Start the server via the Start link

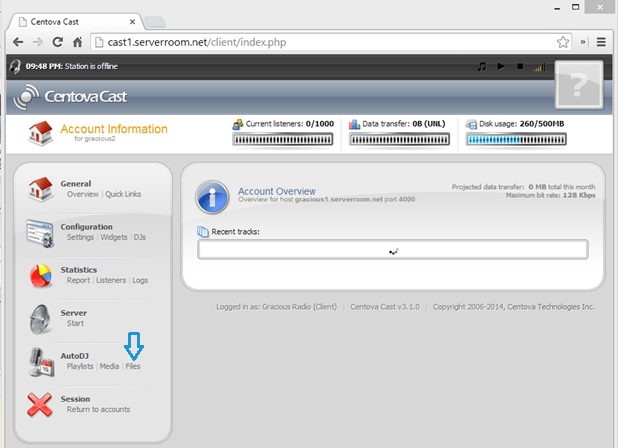tap(75, 323)
